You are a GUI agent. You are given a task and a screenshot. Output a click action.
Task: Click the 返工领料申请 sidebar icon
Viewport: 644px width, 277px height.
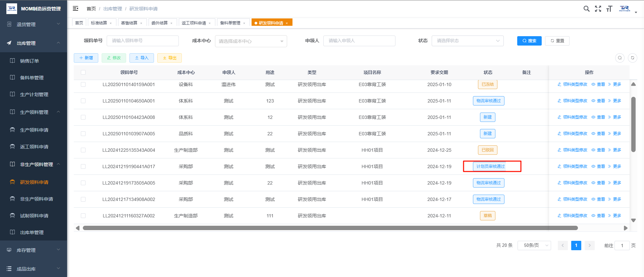coord(12,146)
